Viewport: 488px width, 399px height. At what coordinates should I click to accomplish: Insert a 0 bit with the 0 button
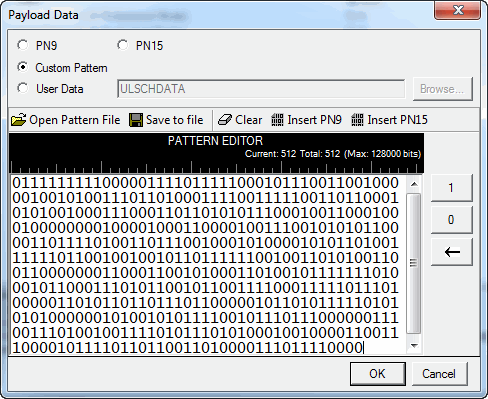coord(452,220)
